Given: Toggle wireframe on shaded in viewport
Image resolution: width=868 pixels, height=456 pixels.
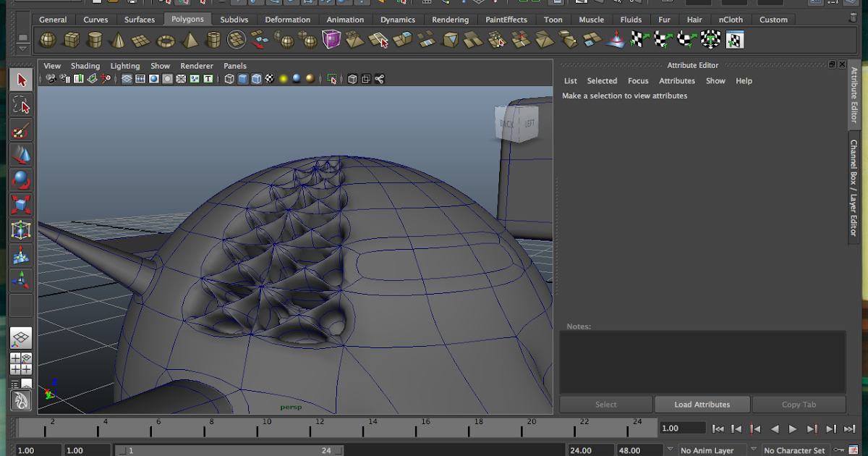Looking at the screenshot, I should [x=257, y=79].
